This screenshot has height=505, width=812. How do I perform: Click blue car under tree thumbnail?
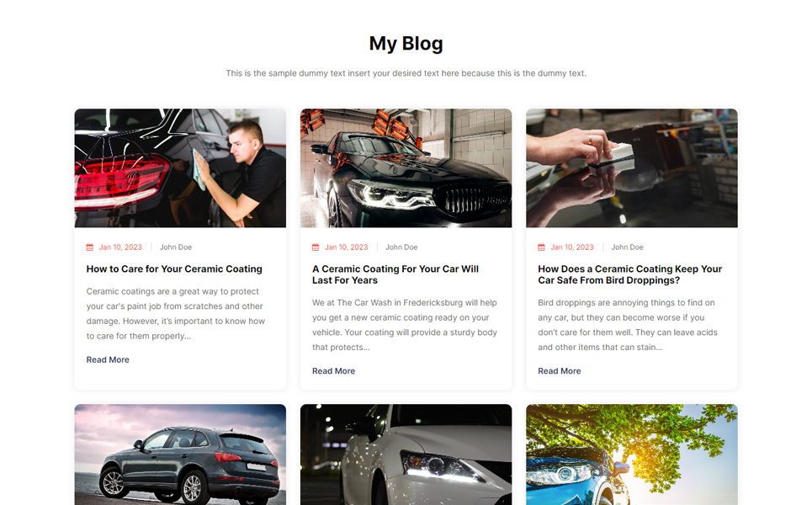[x=632, y=454]
